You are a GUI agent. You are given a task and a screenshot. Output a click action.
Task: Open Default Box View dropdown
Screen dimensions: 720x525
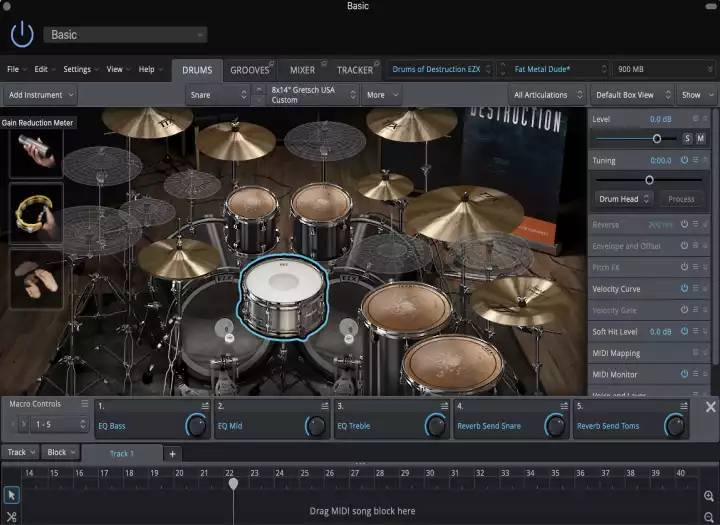[632, 95]
